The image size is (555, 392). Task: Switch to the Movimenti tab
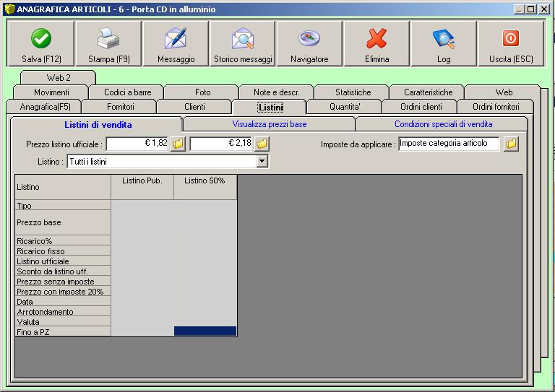pos(51,92)
